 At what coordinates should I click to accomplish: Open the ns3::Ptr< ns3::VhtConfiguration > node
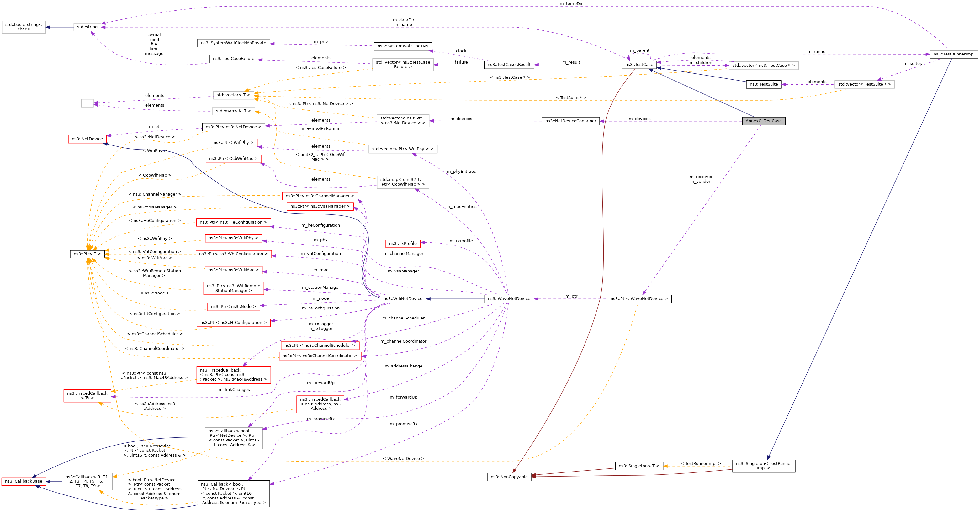233,254
